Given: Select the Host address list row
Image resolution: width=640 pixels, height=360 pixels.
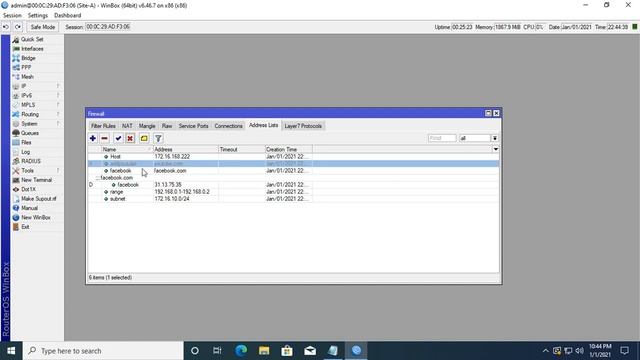Looking at the screenshot, I should (x=293, y=157).
